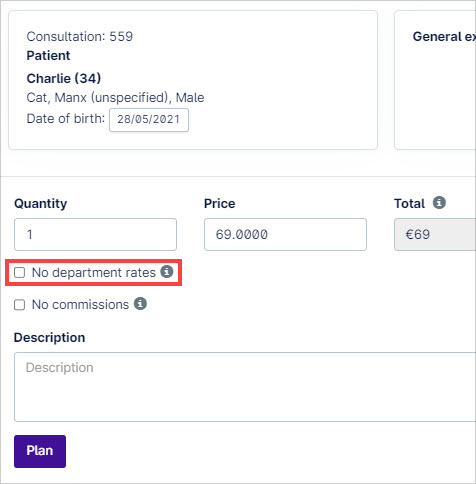Click the Price field label
This screenshot has height=484, width=476.
click(220, 203)
